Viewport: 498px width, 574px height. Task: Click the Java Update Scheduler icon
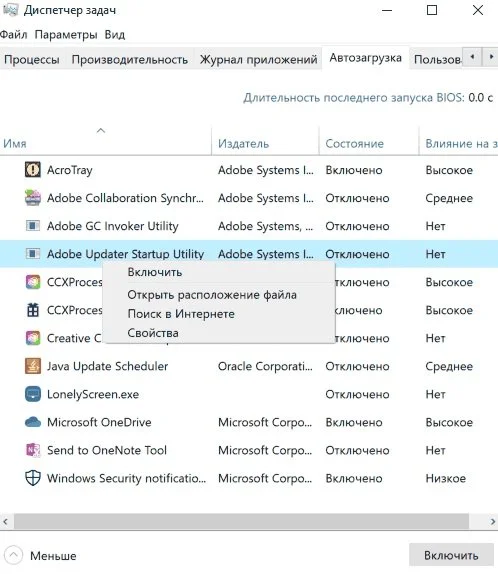(x=33, y=366)
